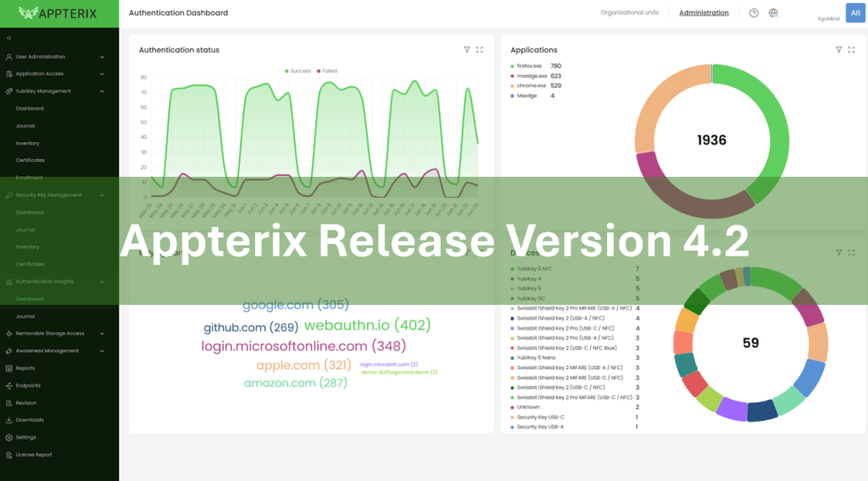Toggle the Failed series in chart legend
Screen dimensions: 868x481
pyautogui.click(x=326, y=71)
